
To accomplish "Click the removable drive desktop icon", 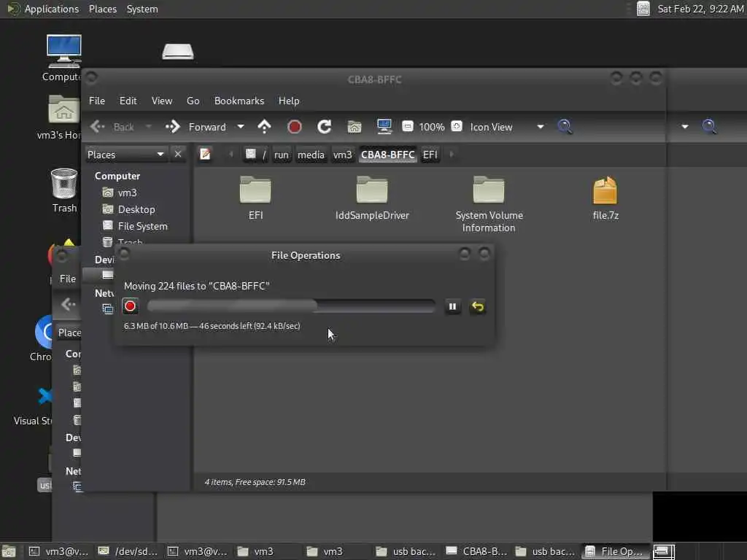I will (178, 51).
